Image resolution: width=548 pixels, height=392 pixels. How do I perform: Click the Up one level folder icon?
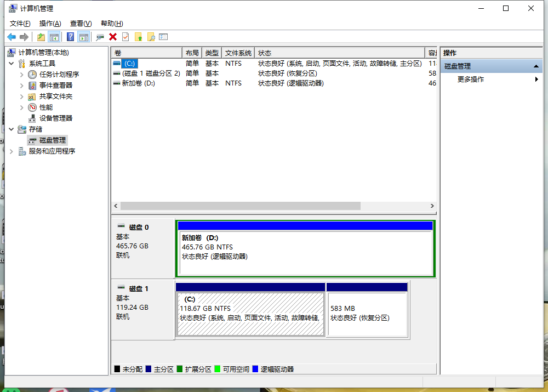41,37
